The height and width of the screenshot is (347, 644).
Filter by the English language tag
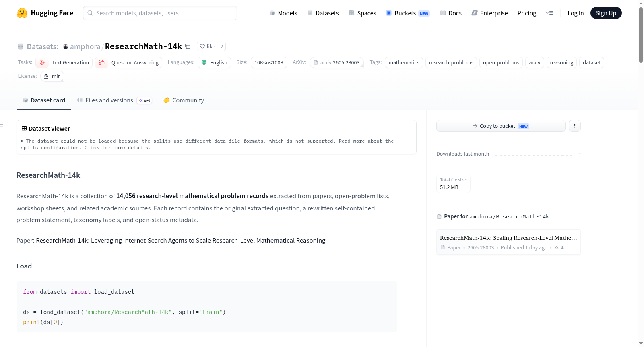coord(214,62)
